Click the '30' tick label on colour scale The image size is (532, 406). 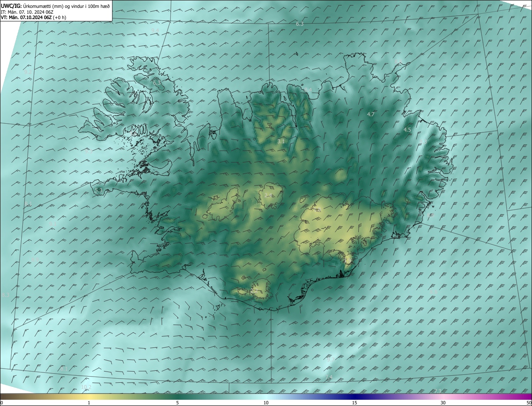pos(443,403)
